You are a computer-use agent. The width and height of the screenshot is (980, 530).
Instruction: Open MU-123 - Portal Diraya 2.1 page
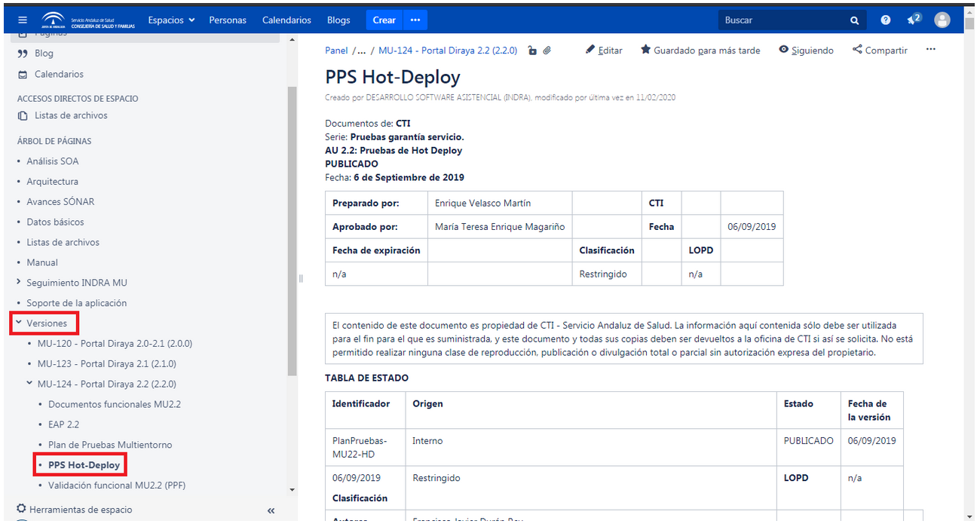(107, 364)
